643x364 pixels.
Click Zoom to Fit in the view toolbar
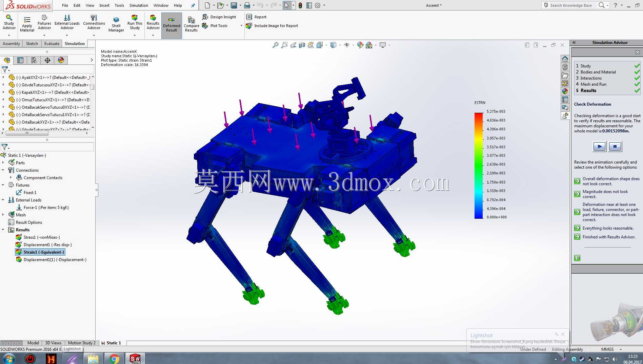tap(276, 45)
